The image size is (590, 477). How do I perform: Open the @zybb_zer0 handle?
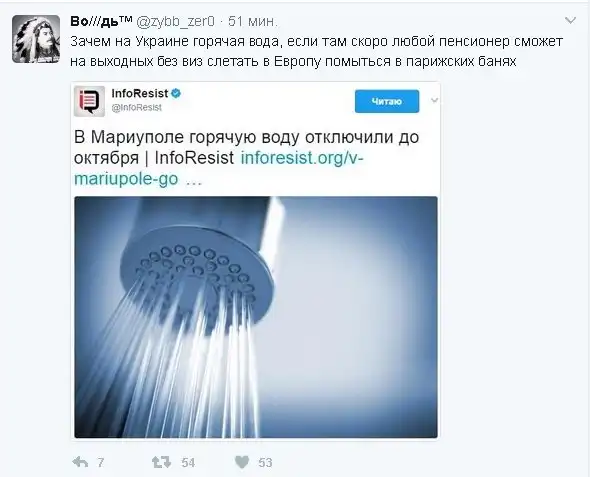pos(175,22)
